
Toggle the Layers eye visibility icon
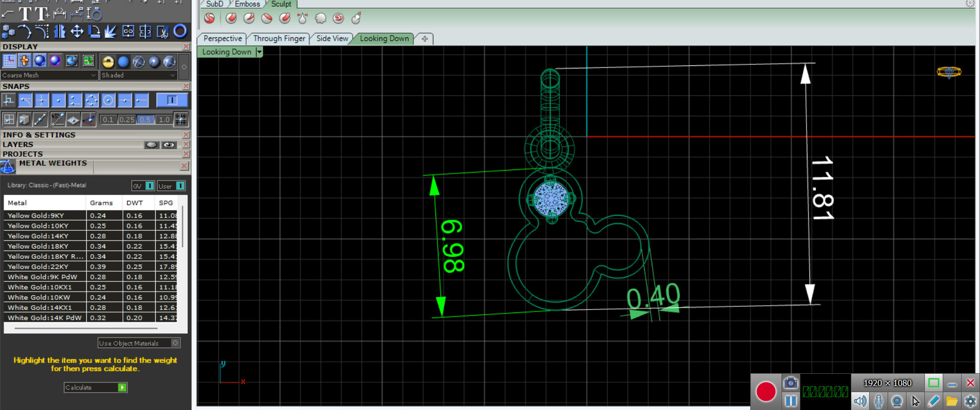coord(168,145)
